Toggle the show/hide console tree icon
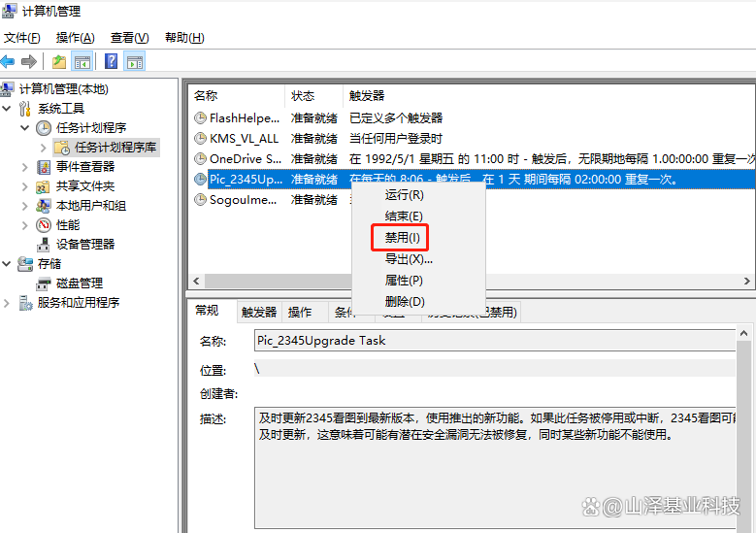The height and width of the screenshot is (533, 756). 82,62
